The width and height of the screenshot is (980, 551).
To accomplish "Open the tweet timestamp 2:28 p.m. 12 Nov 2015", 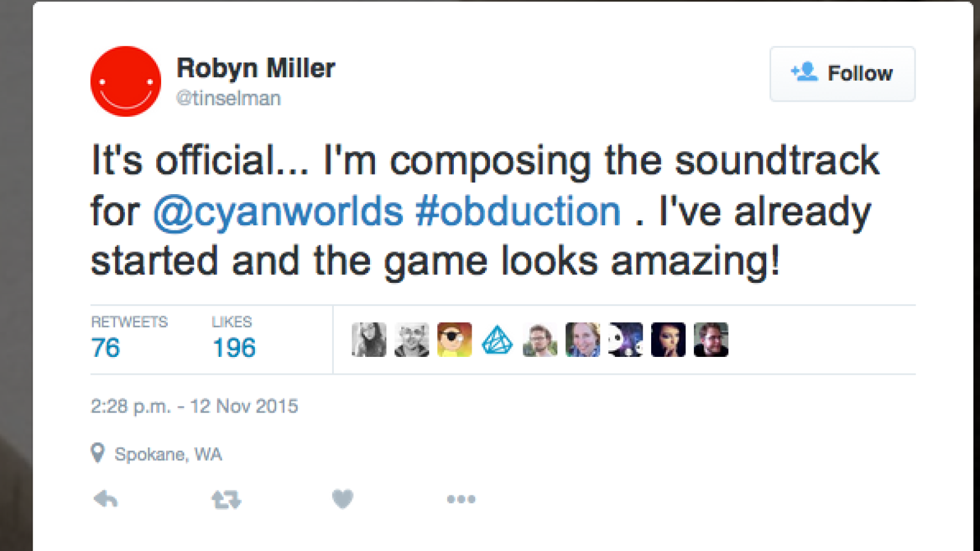I will click(x=194, y=406).
